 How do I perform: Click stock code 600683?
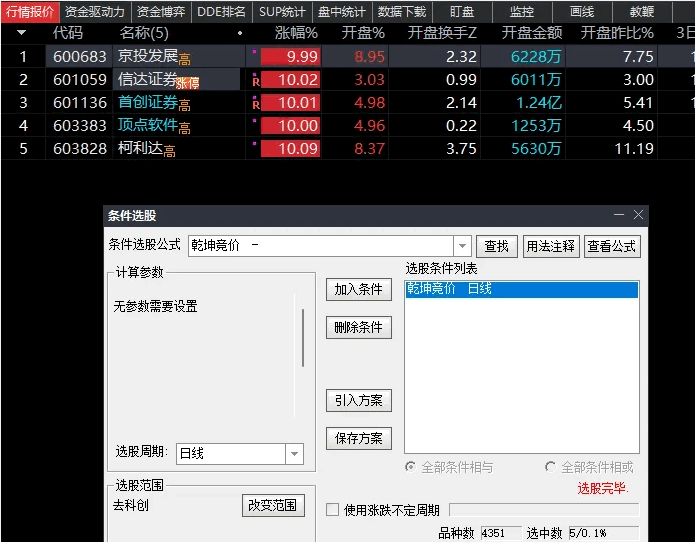80,57
